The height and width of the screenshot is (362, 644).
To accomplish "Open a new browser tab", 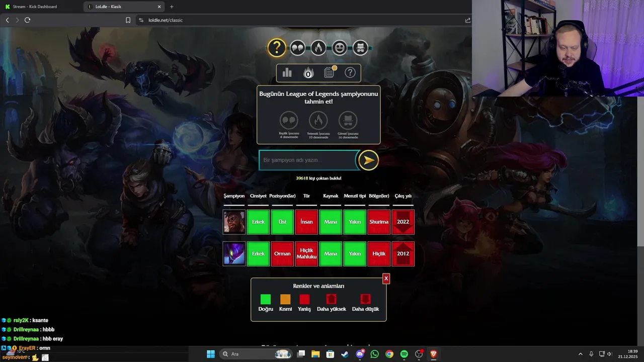I will coord(172,7).
